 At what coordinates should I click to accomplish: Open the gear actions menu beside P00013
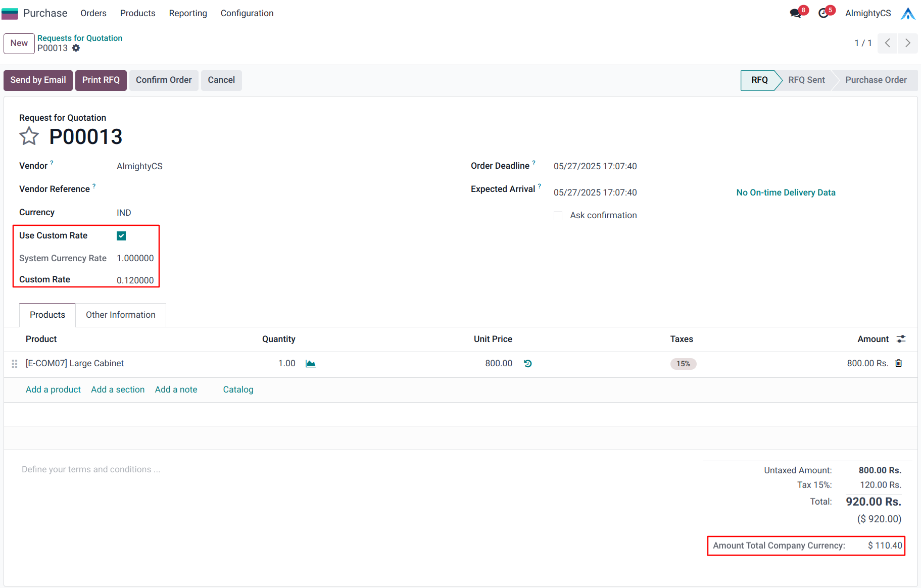click(76, 48)
